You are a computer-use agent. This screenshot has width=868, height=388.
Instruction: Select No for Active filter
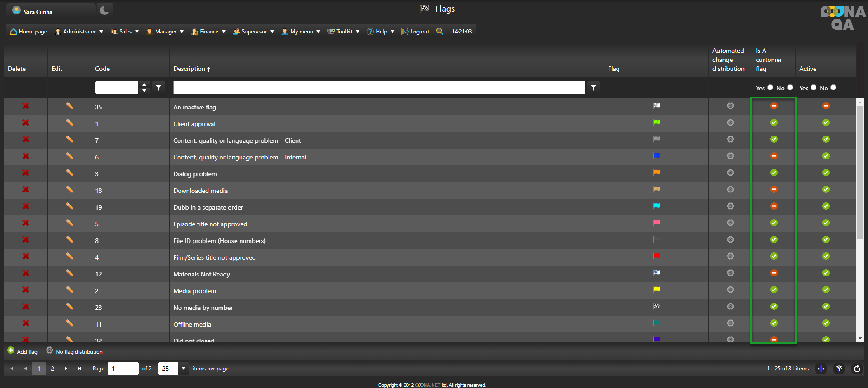click(x=833, y=88)
